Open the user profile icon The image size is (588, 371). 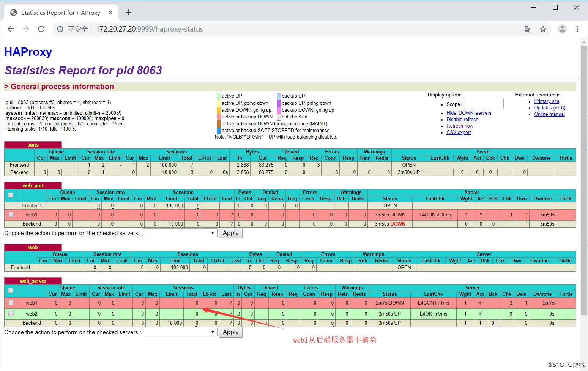tap(562, 29)
